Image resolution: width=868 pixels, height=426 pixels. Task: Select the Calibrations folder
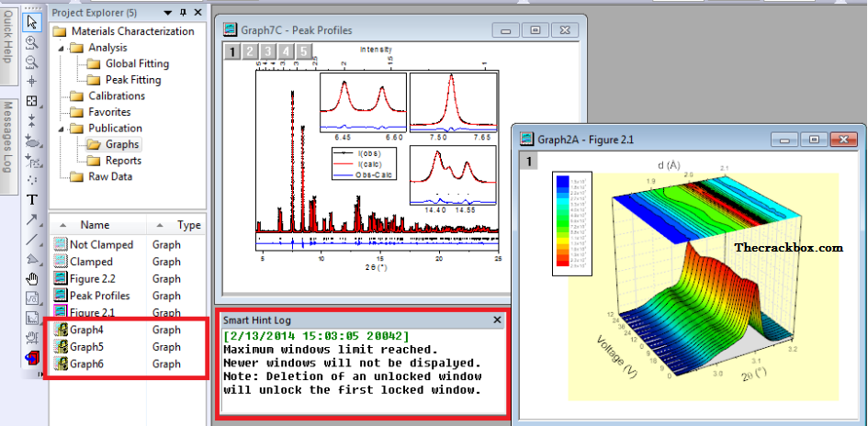[x=117, y=95]
